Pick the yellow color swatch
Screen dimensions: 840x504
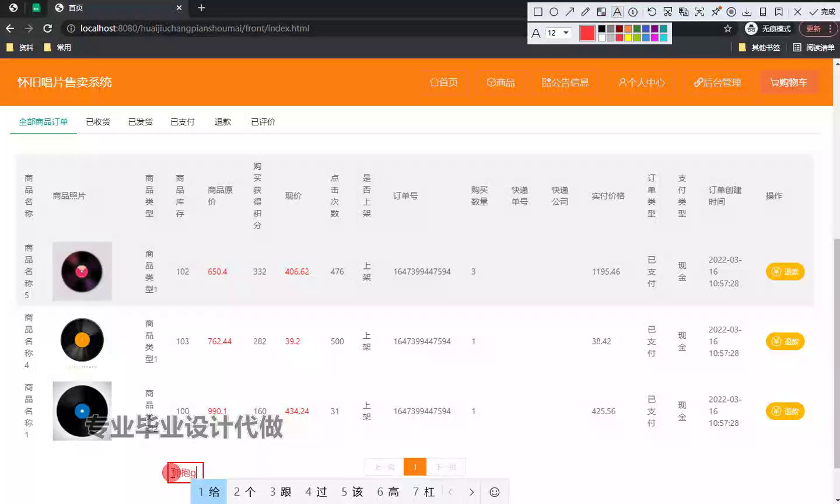[628, 37]
